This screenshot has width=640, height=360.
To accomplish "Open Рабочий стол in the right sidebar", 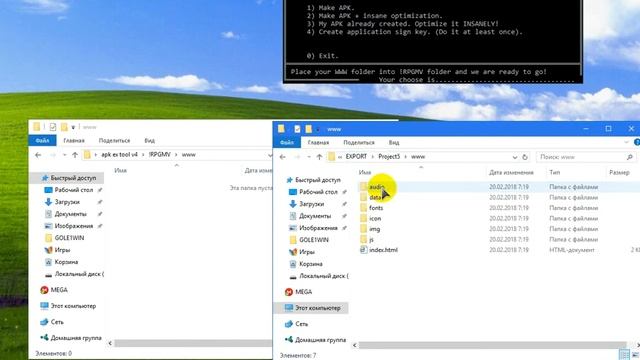I will [313, 192].
